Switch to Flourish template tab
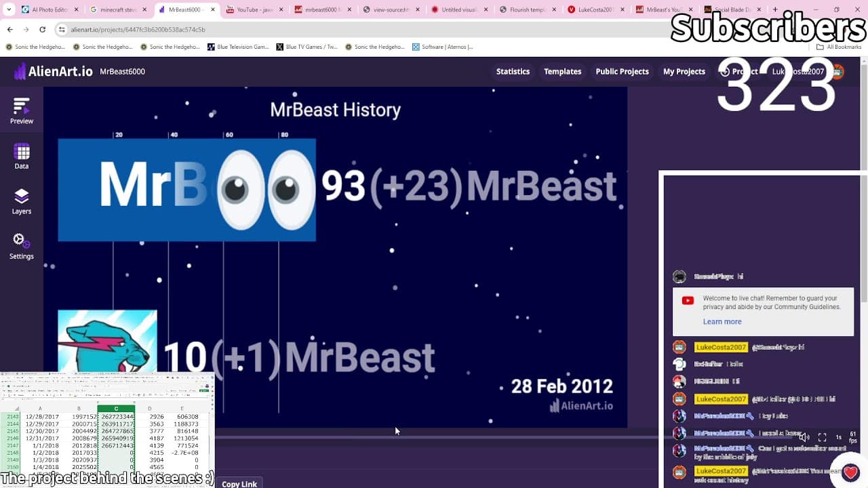Image resolution: width=868 pixels, height=488 pixels. click(x=529, y=9)
